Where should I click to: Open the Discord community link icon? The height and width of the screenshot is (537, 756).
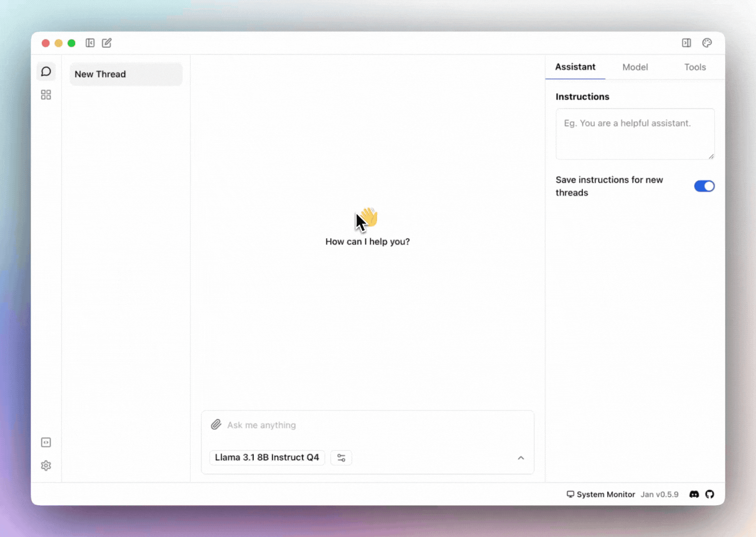[x=694, y=494]
